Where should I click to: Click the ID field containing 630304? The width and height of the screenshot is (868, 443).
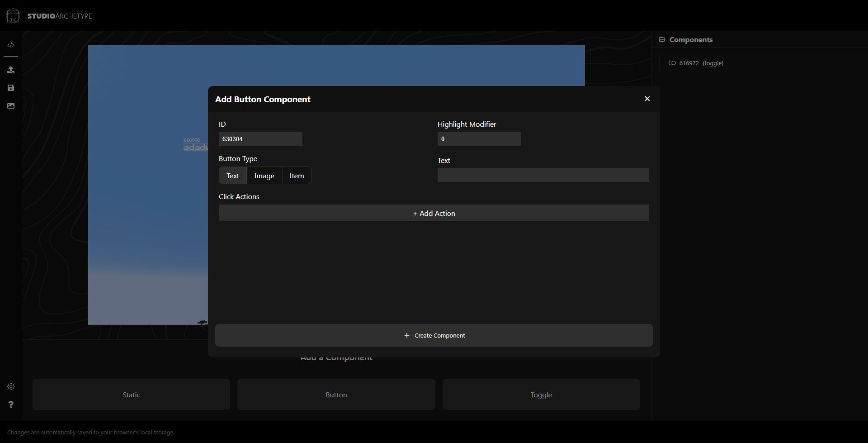pyautogui.click(x=260, y=139)
